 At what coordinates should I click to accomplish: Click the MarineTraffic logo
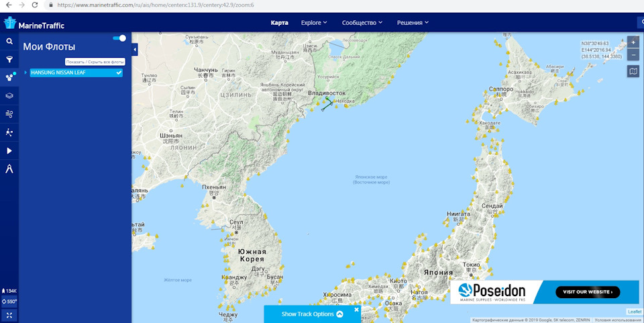click(34, 23)
